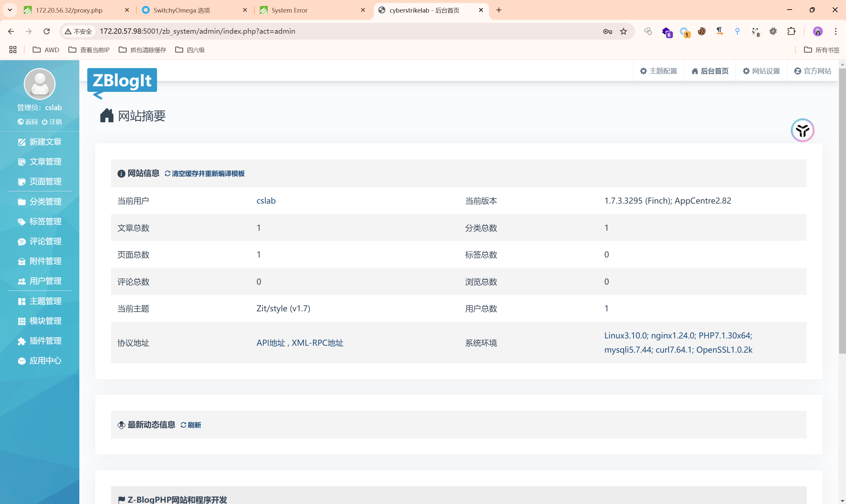This screenshot has height=504, width=846.
Task: Expand the tab search dropdown arrow
Action: coord(10,10)
